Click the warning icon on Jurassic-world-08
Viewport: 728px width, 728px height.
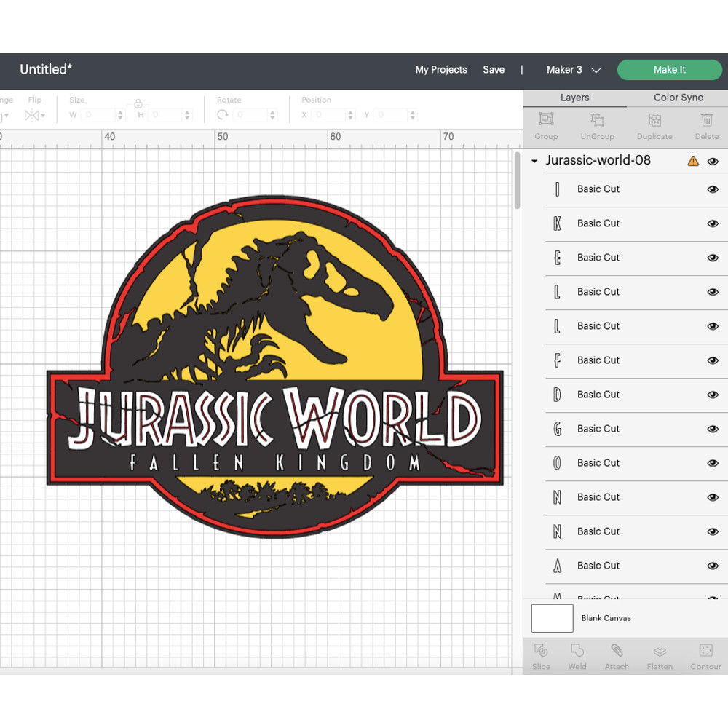tap(693, 161)
